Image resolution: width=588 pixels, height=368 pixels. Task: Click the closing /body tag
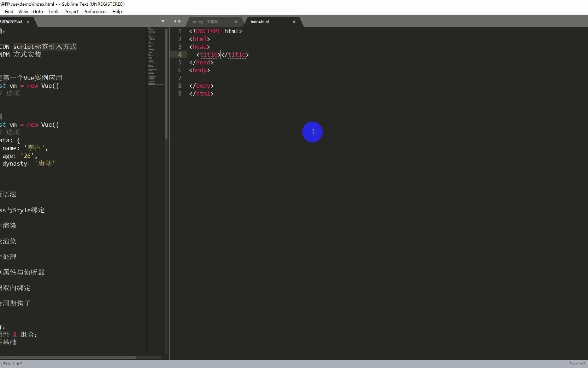click(201, 86)
